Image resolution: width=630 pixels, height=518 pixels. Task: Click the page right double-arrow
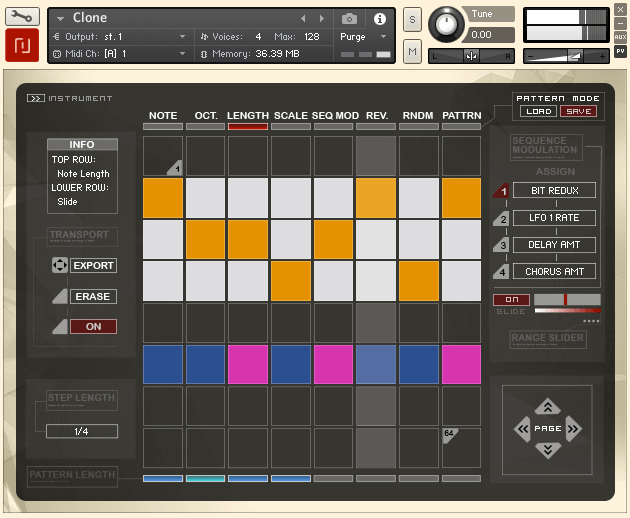tap(573, 429)
